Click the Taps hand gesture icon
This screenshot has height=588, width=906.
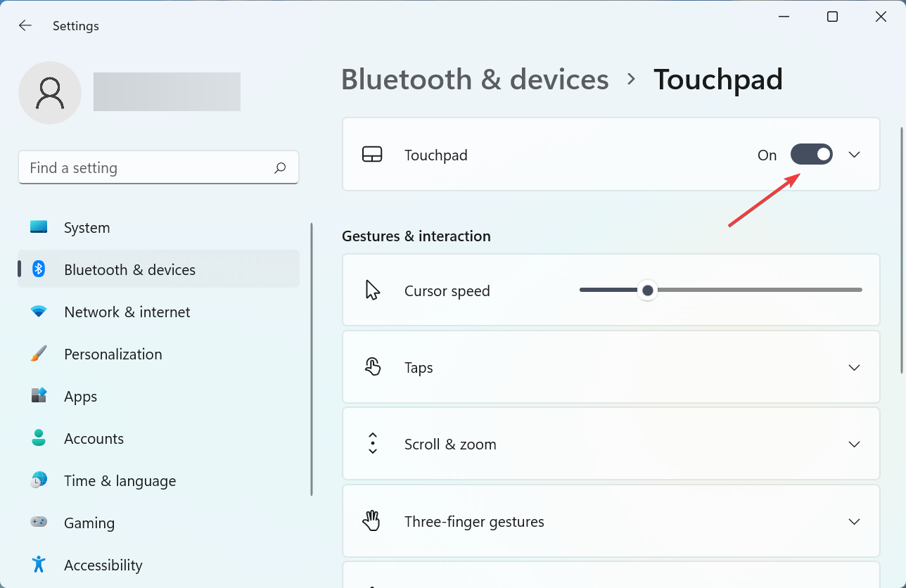tap(372, 366)
